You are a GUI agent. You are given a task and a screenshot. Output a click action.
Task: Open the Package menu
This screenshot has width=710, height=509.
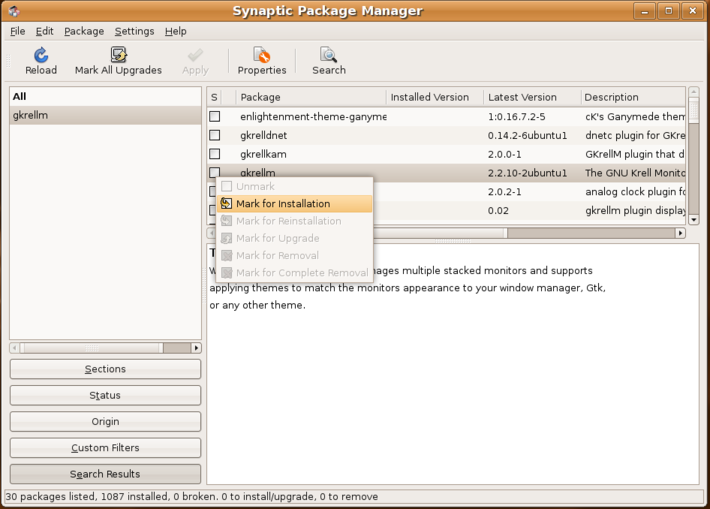pos(84,31)
